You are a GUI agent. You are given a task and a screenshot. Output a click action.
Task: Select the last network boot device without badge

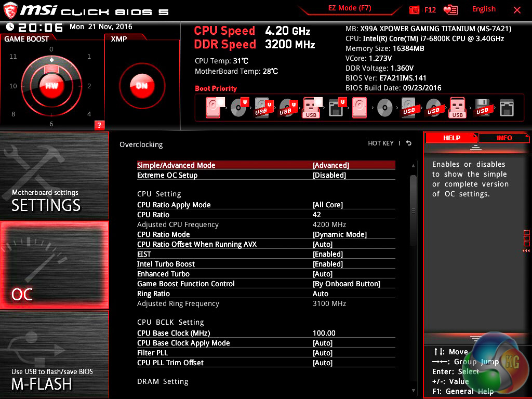click(x=507, y=108)
